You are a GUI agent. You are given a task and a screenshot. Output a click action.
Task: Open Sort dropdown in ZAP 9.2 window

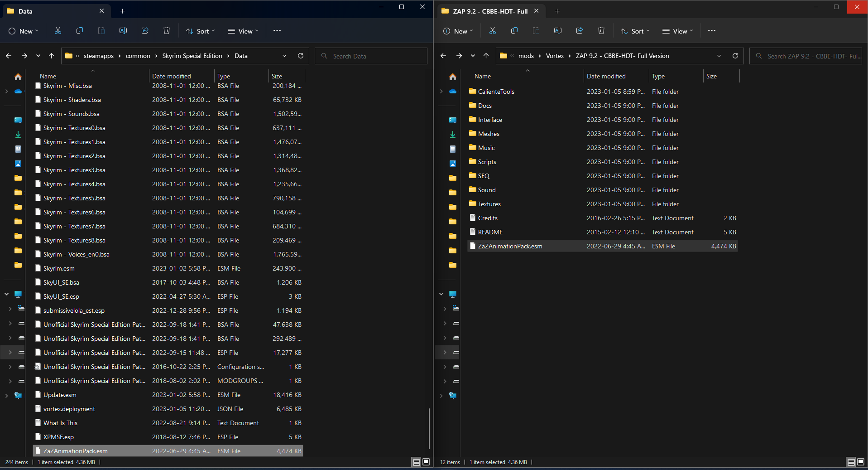coord(635,31)
